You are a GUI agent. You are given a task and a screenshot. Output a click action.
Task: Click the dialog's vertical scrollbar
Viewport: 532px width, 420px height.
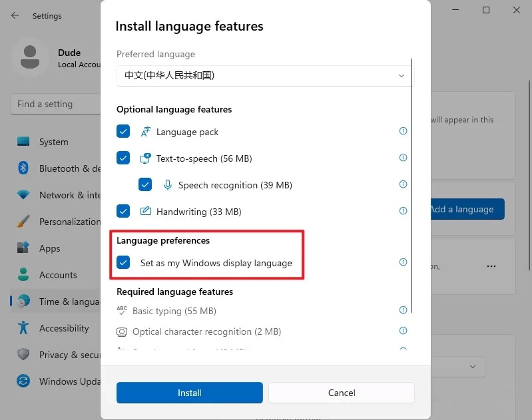pyautogui.click(x=411, y=186)
